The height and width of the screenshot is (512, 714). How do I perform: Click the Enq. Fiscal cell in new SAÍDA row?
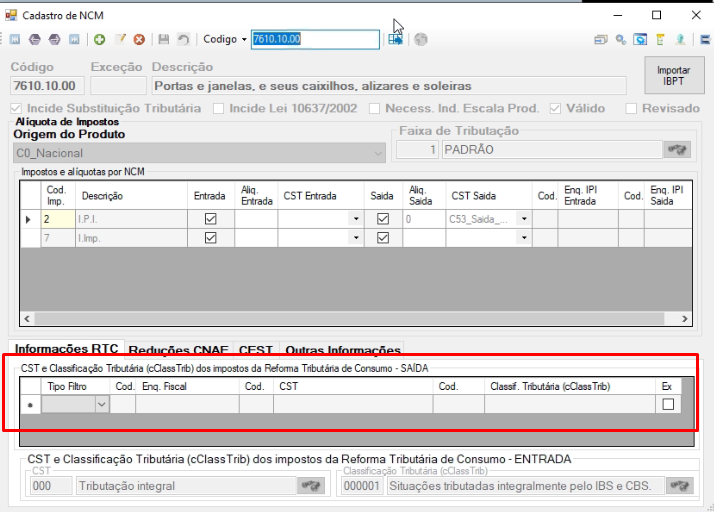coord(187,404)
